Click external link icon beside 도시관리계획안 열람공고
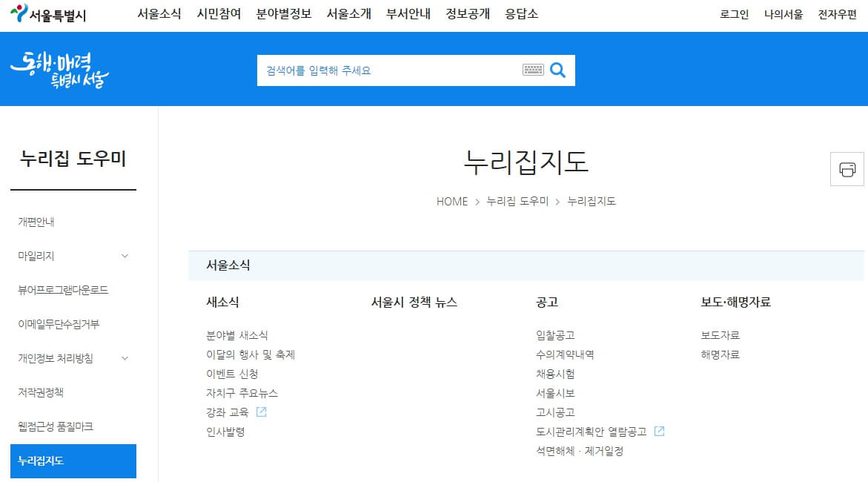Screen dimensions: 868x482 coord(660,431)
